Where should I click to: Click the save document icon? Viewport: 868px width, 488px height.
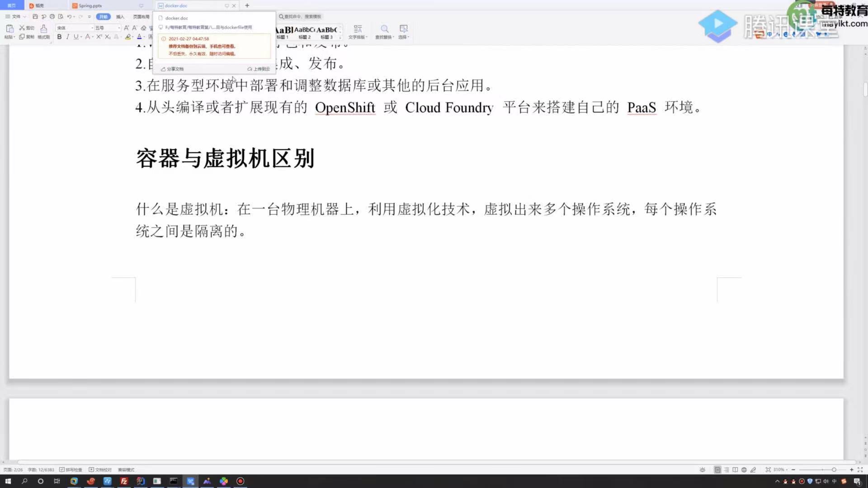point(35,17)
